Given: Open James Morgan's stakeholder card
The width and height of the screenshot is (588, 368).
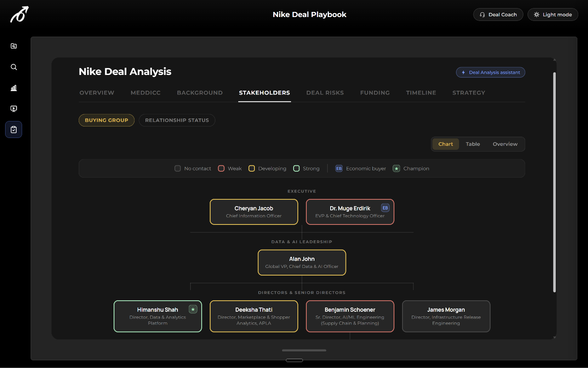Looking at the screenshot, I should tap(446, 316).
